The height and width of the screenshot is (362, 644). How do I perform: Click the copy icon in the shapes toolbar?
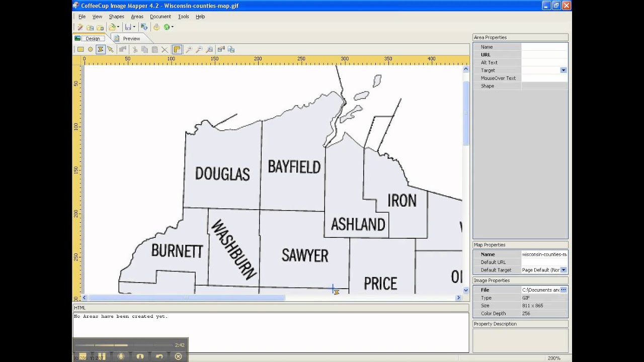coord(145,49)
